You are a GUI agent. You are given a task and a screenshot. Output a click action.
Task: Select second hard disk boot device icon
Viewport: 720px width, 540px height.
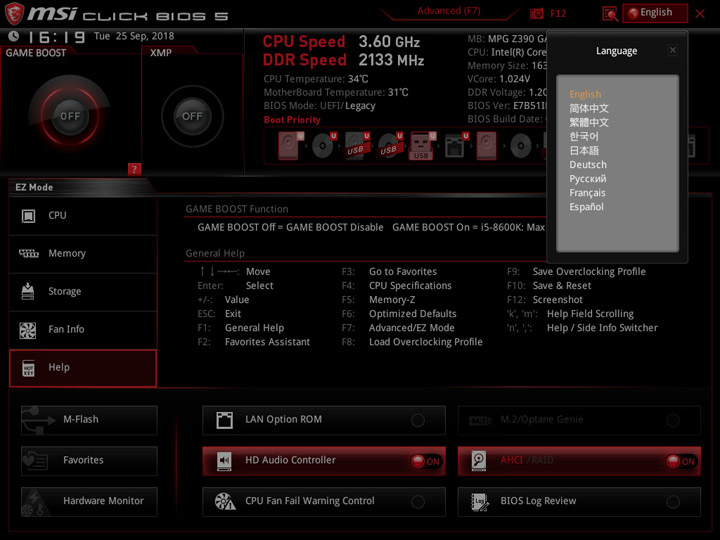pyautogui.click(x=487, y=146)
